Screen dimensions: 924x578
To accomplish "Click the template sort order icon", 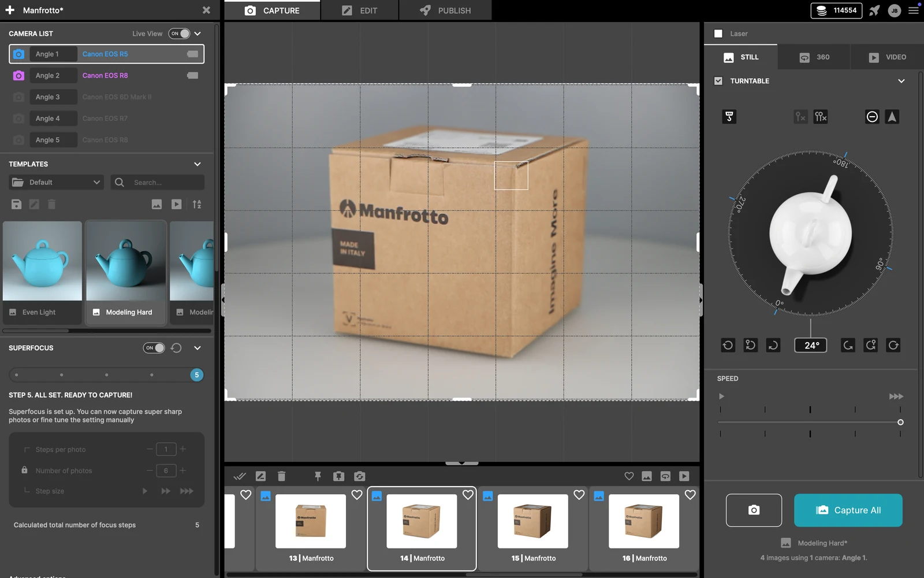I will point(197,204).
